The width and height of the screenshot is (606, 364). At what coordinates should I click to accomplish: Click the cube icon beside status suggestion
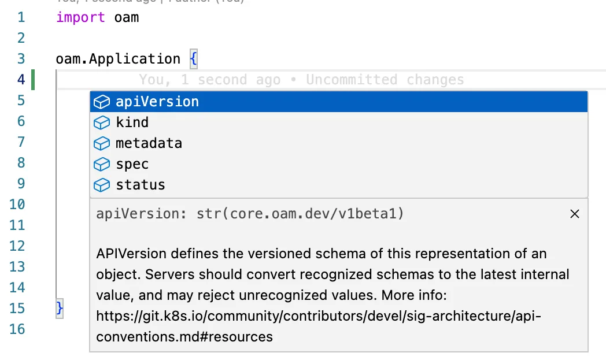click(102, 185)
